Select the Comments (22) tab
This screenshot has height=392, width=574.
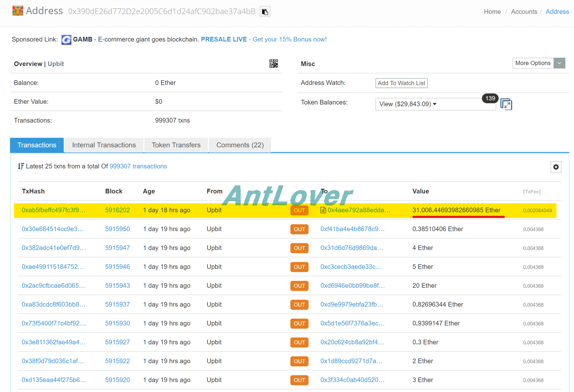click(240, 145)
